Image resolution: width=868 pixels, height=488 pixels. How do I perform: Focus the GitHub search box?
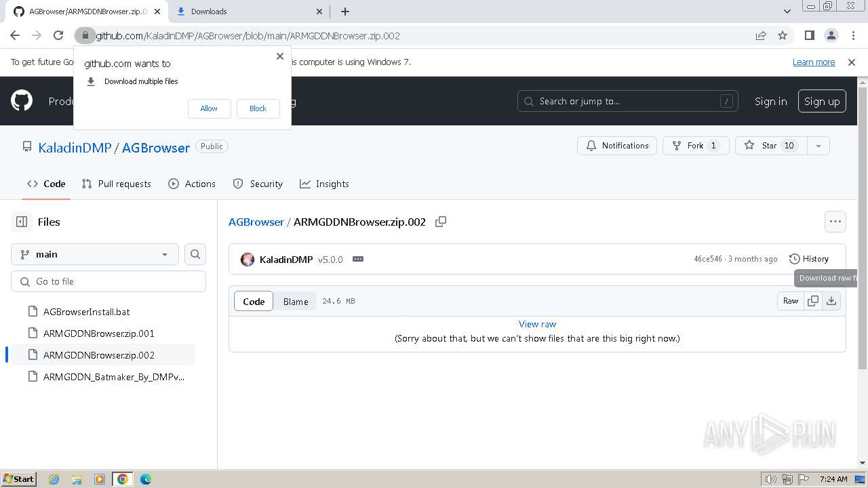628,101
